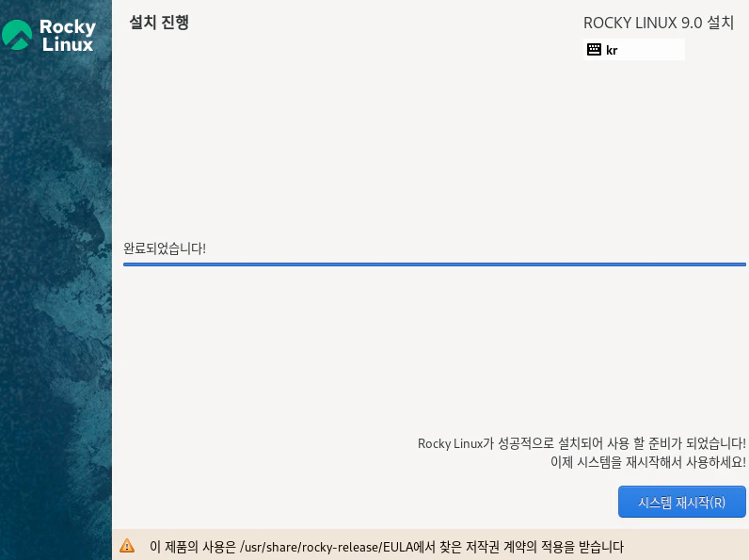Click the completed installation progress bar
749x560 pixels.
coord(434,264)
